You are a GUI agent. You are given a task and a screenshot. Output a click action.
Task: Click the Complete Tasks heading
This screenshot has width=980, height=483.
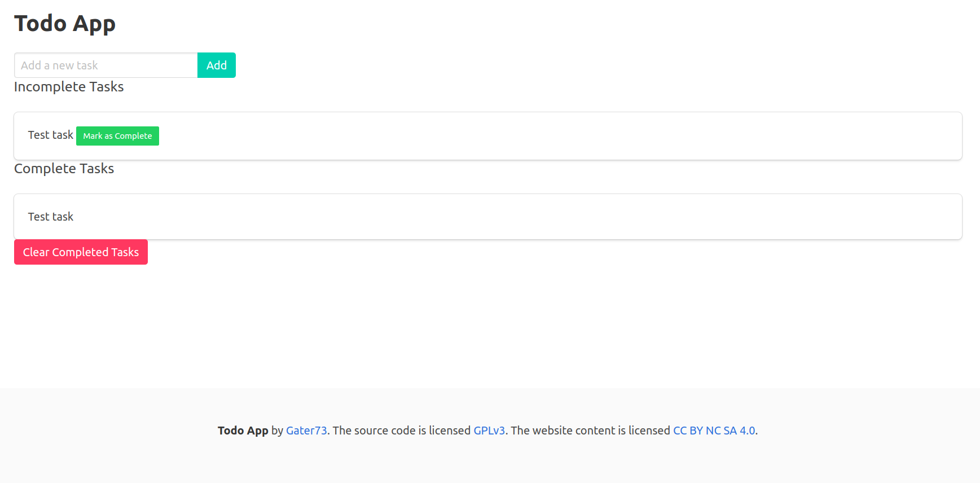coord(64,169)
